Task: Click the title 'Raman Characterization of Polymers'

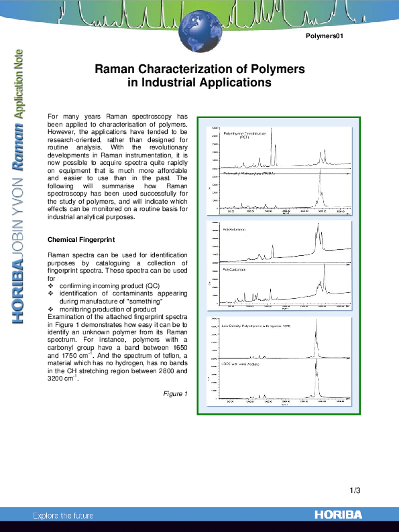Action: pos(200,69)
